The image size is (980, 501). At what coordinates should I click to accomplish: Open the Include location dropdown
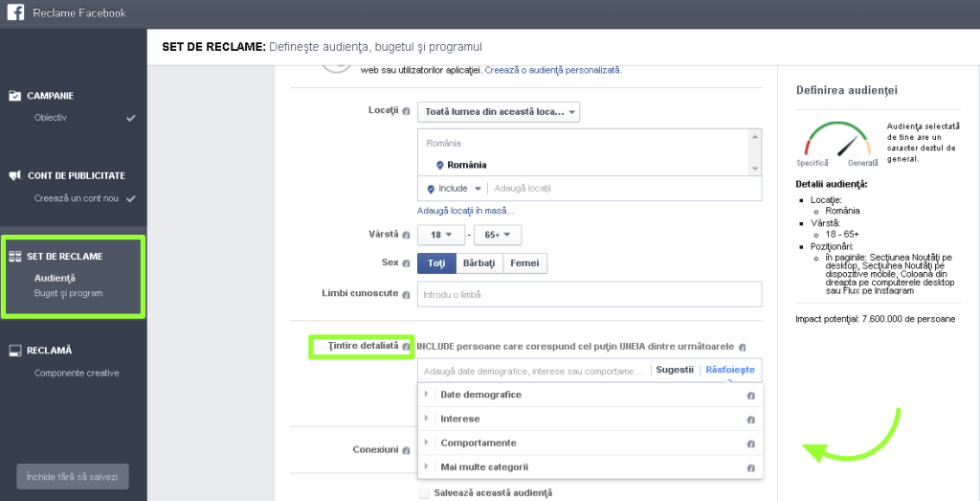[x=455, y=189]
